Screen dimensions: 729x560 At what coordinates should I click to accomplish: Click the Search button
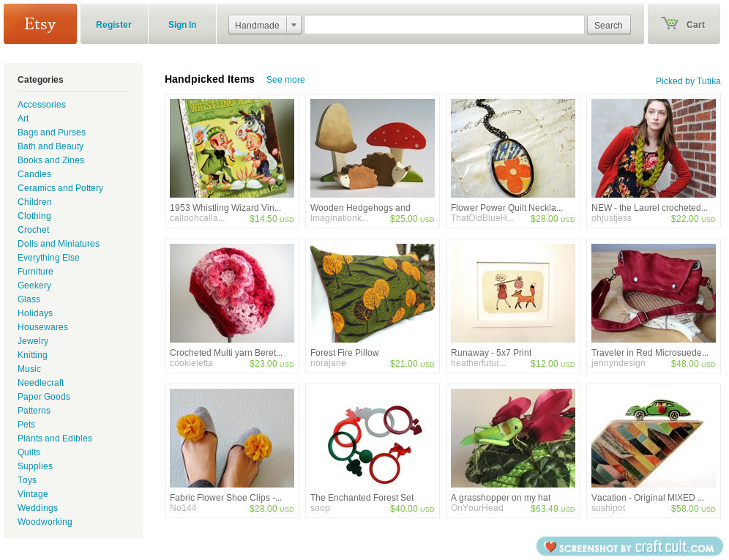(608, 25)
